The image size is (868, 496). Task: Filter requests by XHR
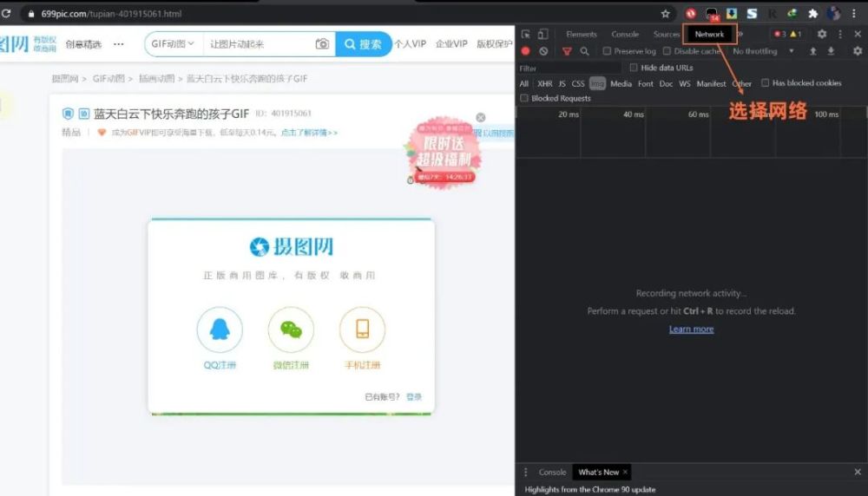coord(545,83)
